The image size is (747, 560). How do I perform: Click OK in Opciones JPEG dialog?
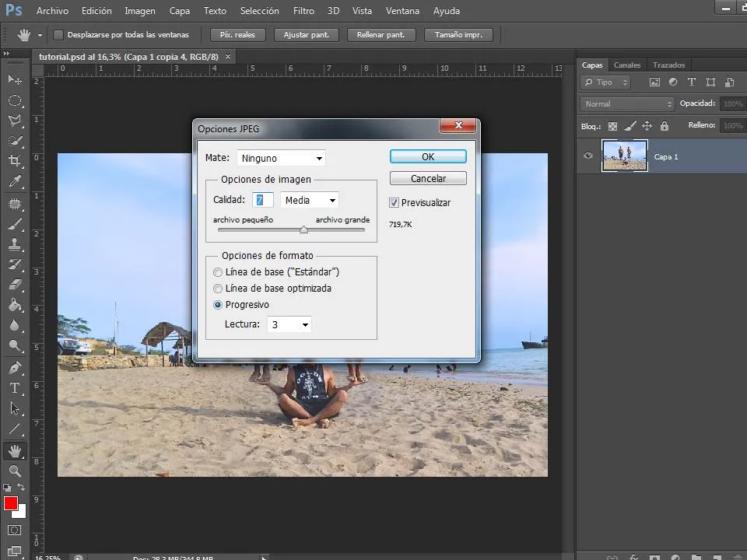point(428,156)
